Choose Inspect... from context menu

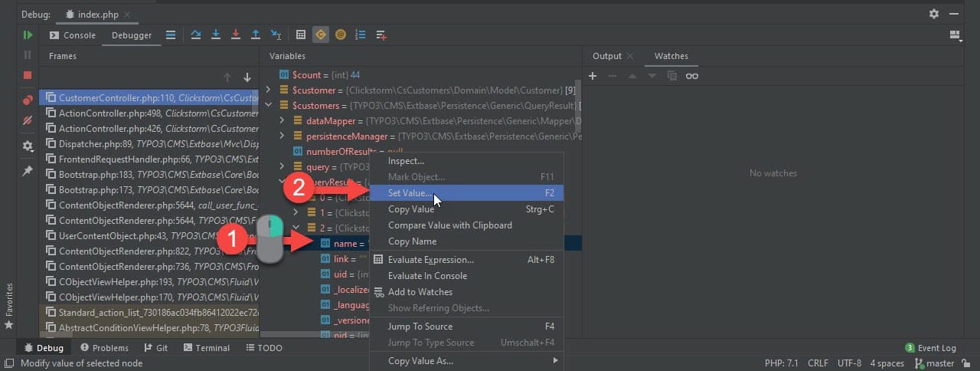pos(466,161)
